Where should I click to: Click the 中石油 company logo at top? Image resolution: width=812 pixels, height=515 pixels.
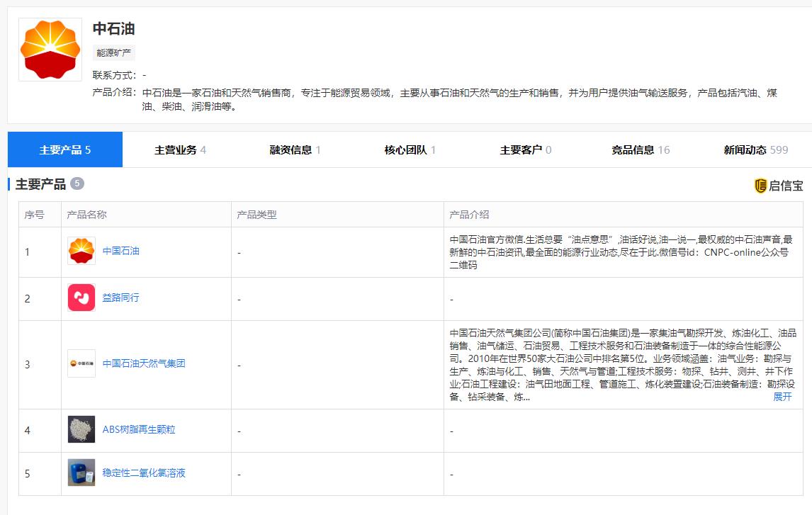click(x=50, y=50)
